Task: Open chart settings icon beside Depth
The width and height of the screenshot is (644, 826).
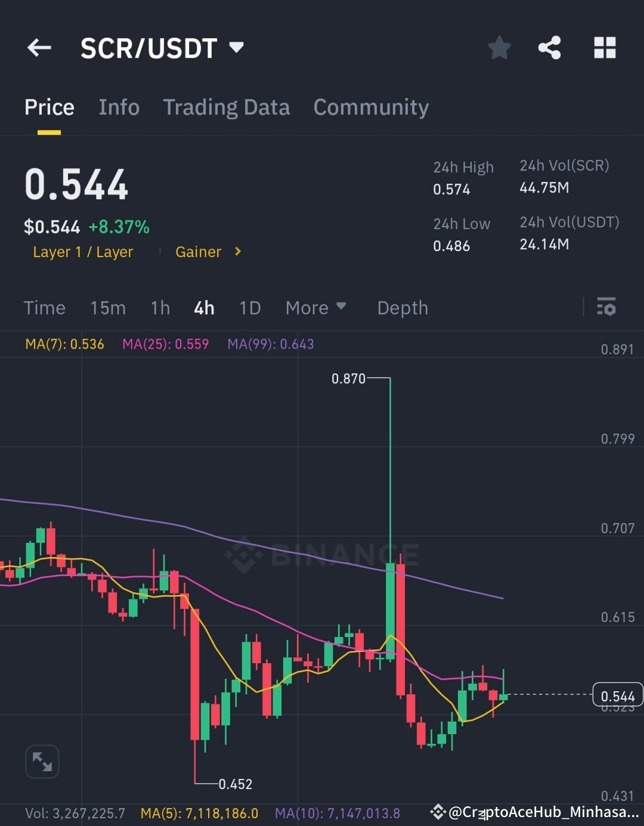Action: (x=606, y=307)
